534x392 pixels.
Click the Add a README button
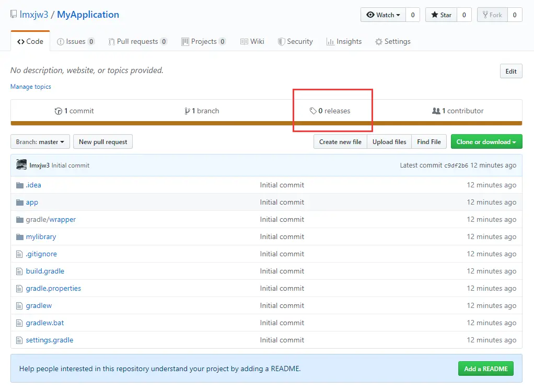coord(485,369)
